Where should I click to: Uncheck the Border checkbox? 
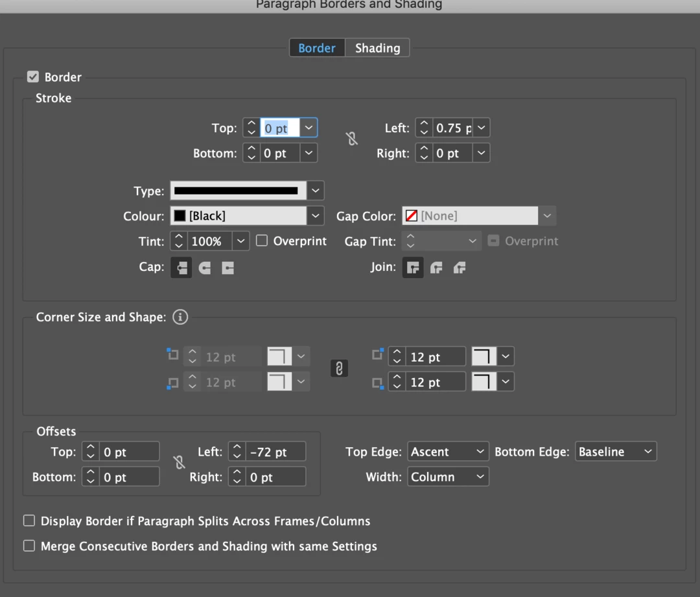[x=33, y=76]
